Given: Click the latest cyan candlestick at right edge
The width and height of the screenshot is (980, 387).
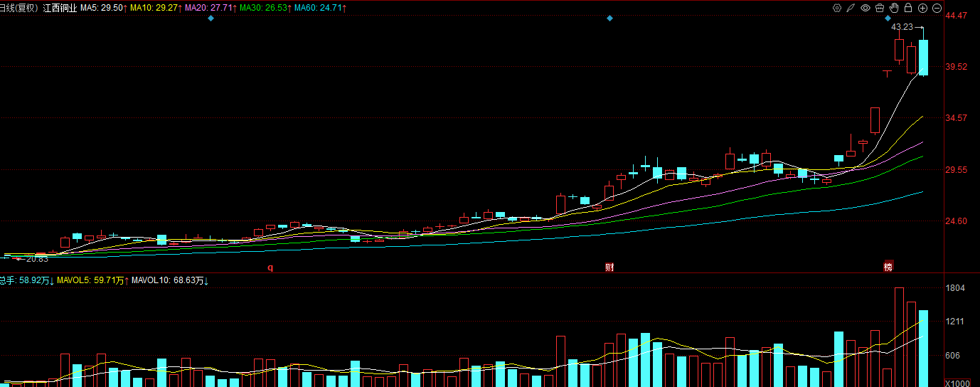Looking at the screenshot, I should pos(923,57).
